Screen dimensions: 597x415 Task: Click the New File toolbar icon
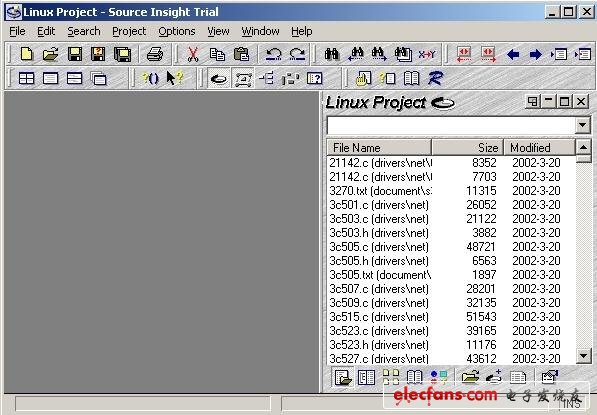click(26, 54)
